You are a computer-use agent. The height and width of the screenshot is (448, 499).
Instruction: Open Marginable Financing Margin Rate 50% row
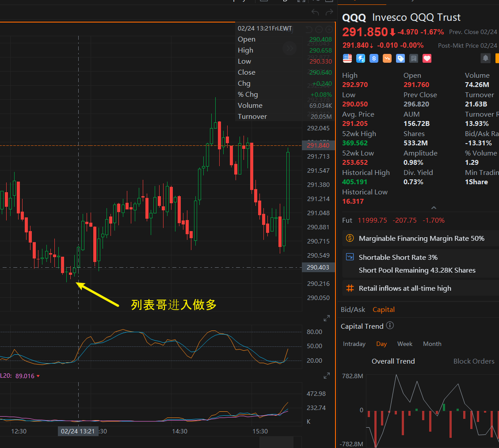point(421,238)
